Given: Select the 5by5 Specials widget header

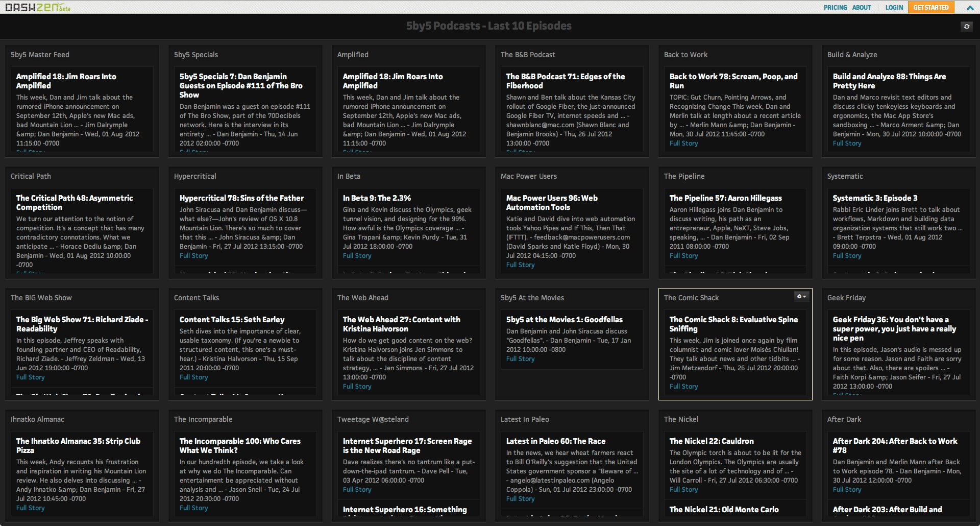Looking at the screenshot, I should [196, 55].
